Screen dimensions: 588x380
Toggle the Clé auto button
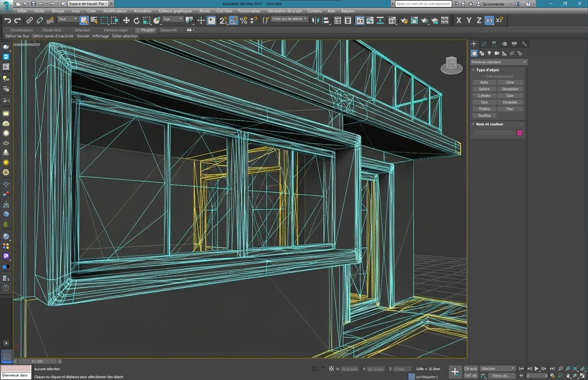pyautogui.click(x=471, y=369)
